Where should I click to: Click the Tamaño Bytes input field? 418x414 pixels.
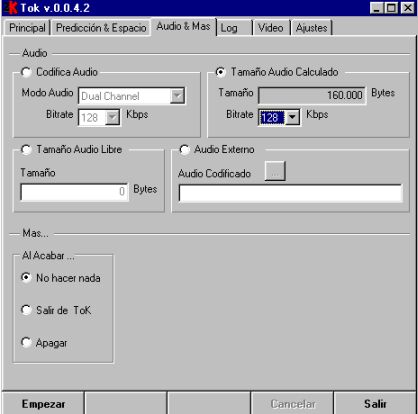[x=74, y=192]
